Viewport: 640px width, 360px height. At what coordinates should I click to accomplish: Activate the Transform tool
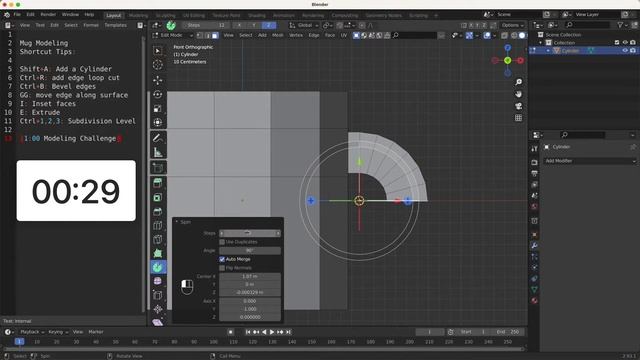tap(158, 122)
